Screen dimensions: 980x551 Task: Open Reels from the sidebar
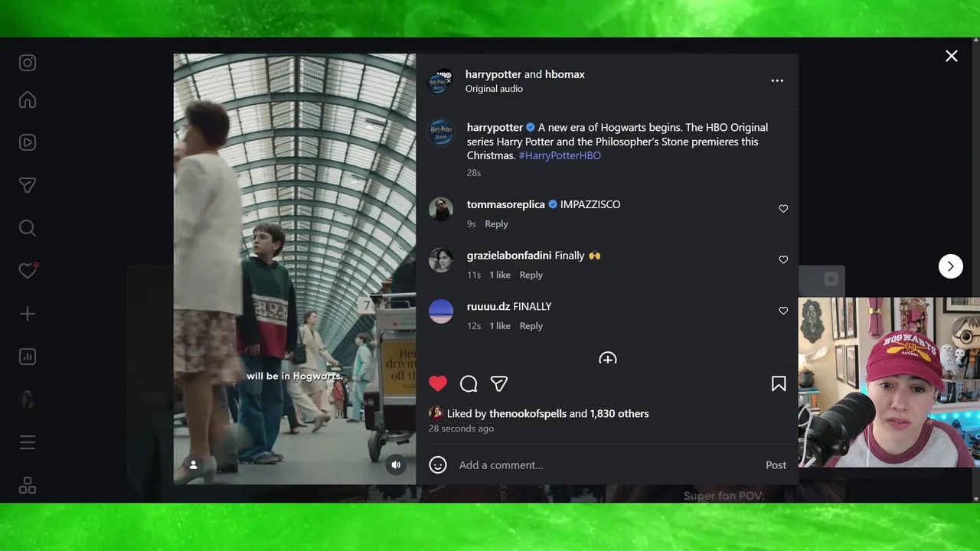pyautogui.click(x=28, y=142)
